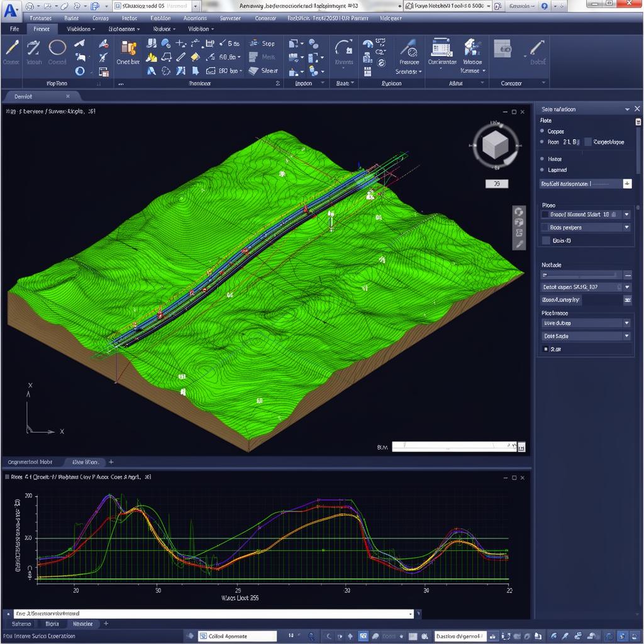This screenshot has height=644, width=644.
Task: Open the Fentares menu
Action: coord(41,18)
